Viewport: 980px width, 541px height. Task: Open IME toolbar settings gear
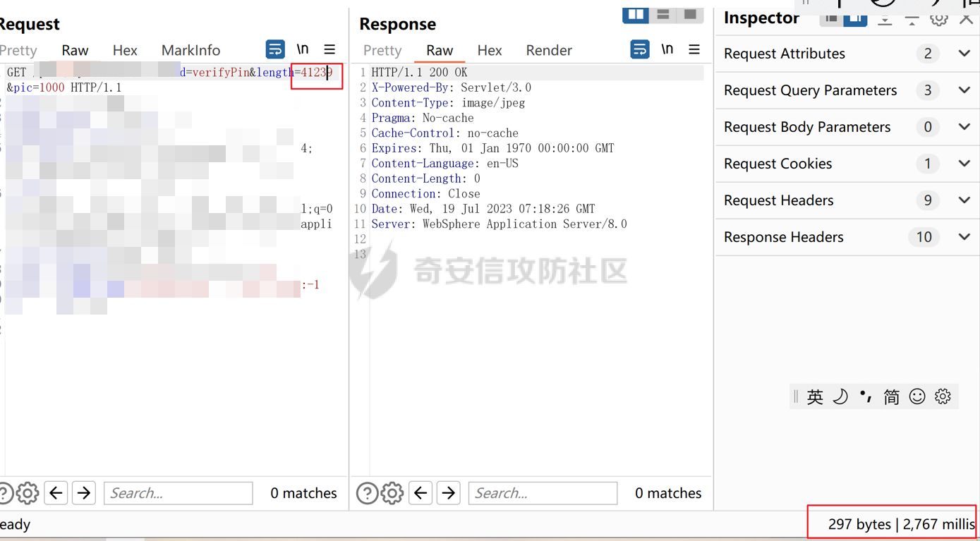coord(943,396)
